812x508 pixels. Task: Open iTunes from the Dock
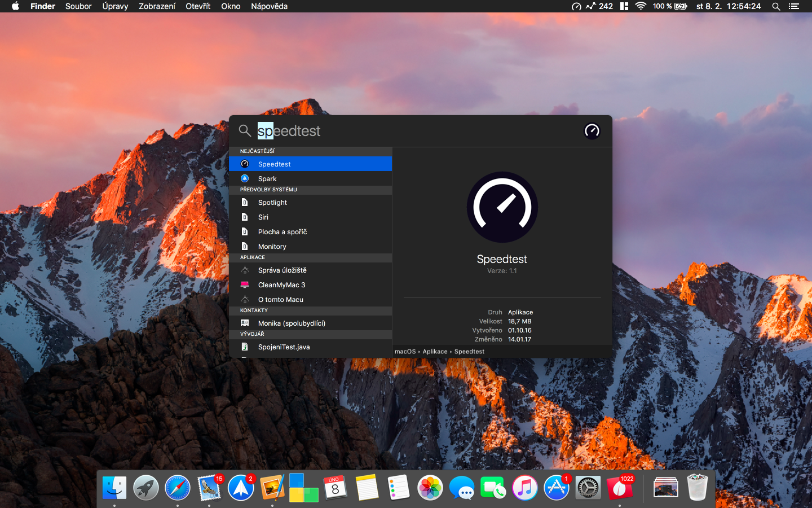pos(525,488)
